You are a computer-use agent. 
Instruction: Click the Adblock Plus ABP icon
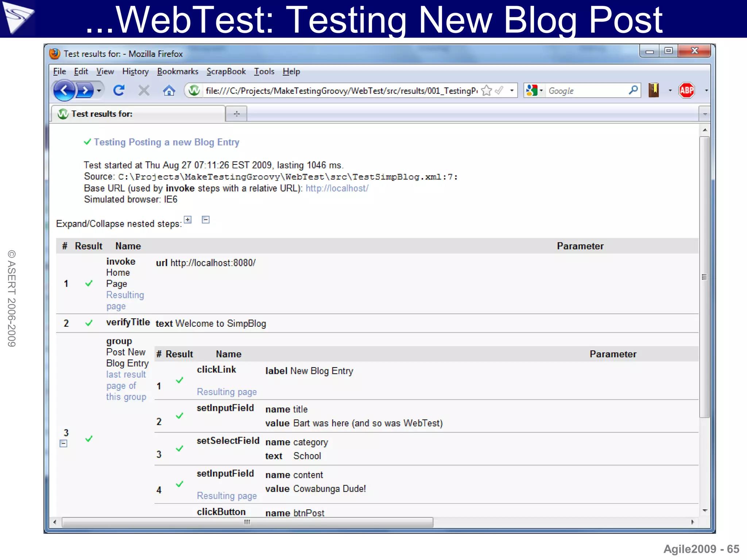686,90
